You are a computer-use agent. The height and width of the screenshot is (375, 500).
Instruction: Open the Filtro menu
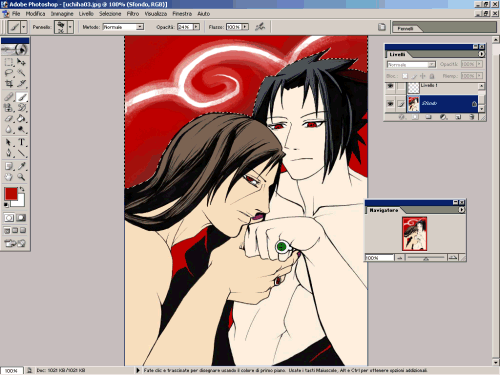click(x=133, y=14)
